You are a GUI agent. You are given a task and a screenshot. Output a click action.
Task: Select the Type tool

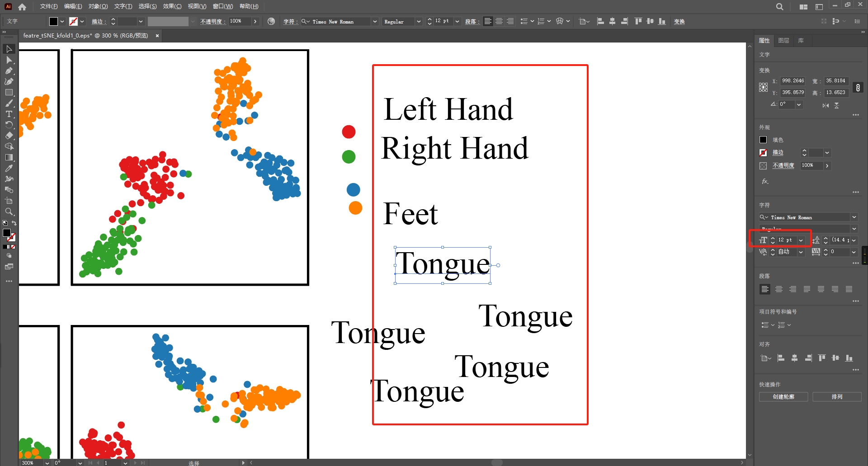(x=9, y=114)
